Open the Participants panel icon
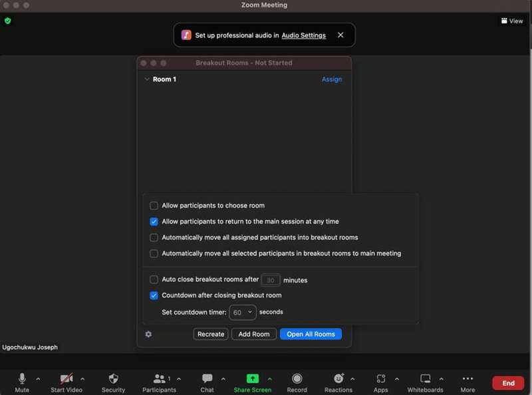 click(159, 378)
